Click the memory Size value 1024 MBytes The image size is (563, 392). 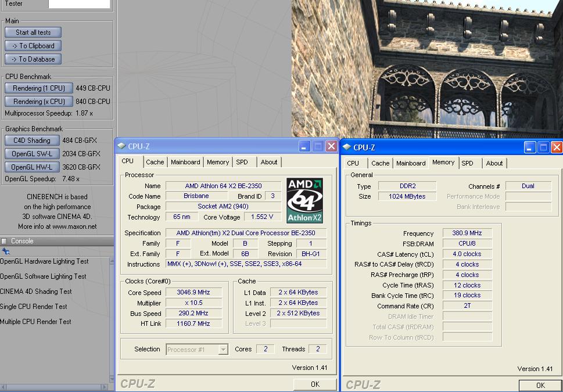(407, 196)
